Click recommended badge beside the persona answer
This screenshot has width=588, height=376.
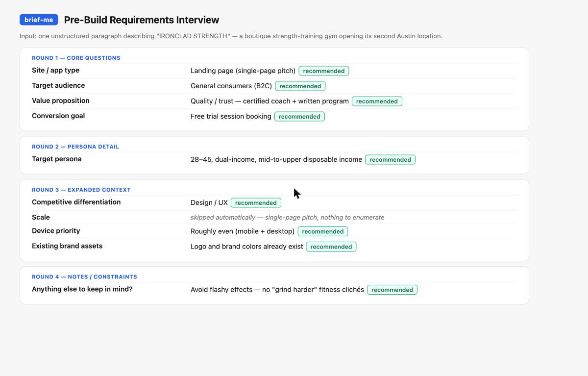[390, 160]
